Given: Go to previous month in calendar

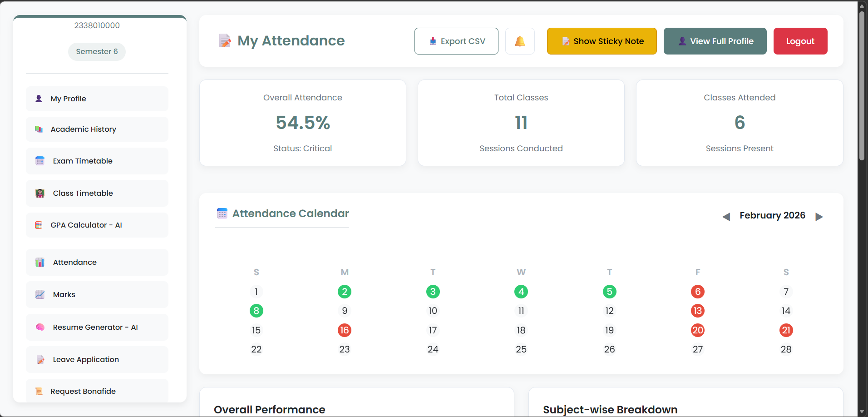Looking at the screenshot, I should [726, 217].
